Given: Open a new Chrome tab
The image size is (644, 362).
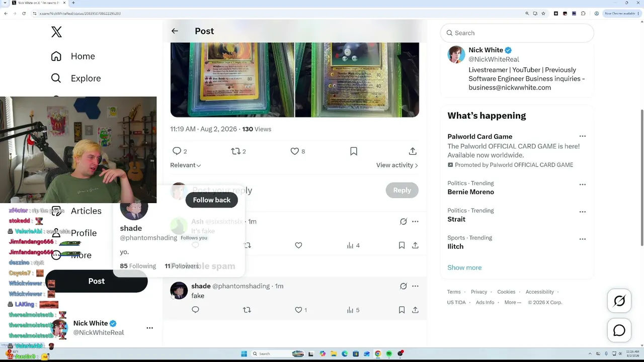Looking at the screenshot, I should click(73, 3).
